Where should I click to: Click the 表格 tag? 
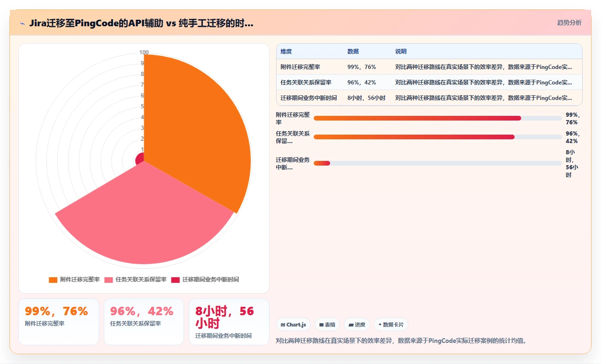pyautogui.click(x=327, y=325)
